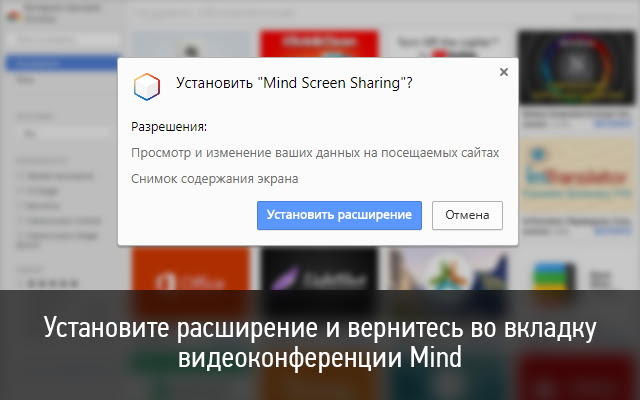Close the install dialog with the X
The height and width of the screenshot is (400, 640).
click(504, 72)
